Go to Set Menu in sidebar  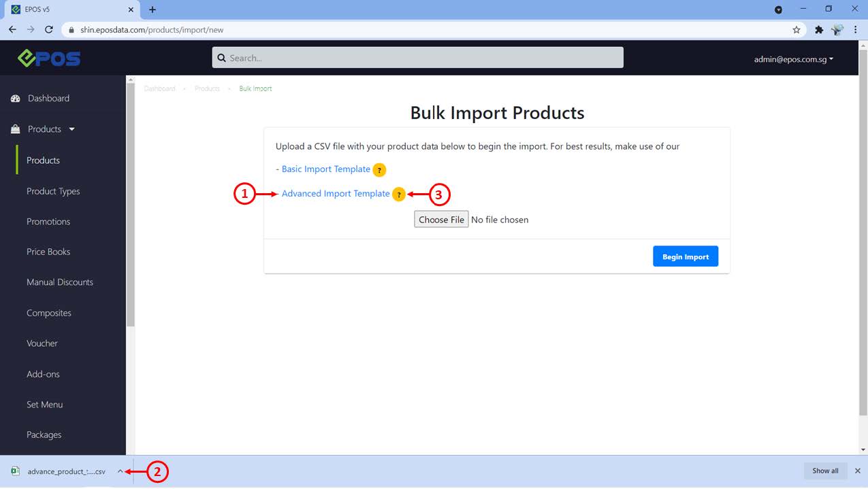(x=44, y=405)
